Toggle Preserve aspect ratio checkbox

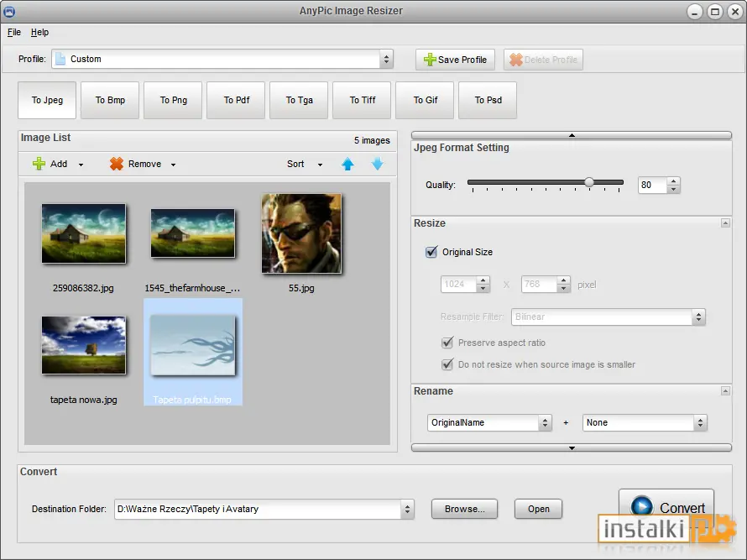447,343
